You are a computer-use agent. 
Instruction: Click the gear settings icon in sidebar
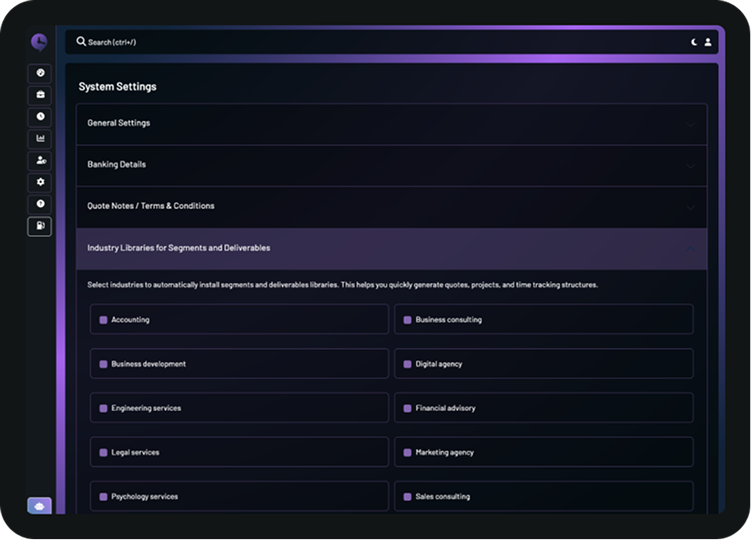click(40, 182)
